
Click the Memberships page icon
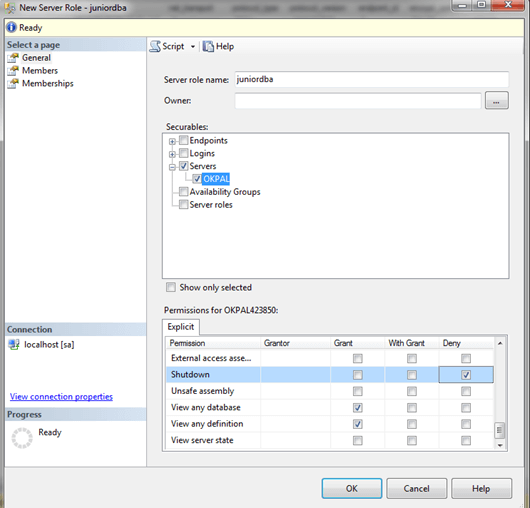coord(13,83)
